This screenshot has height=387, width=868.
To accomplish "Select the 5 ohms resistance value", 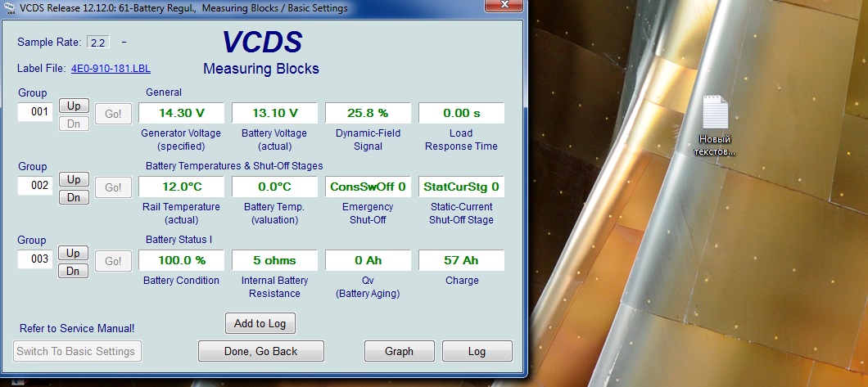I will (x=274, y=260).
